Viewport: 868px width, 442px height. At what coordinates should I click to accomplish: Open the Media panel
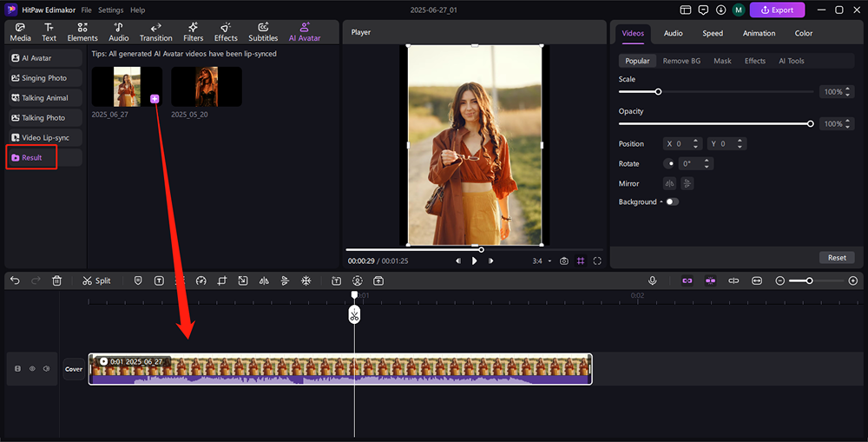click(21, 32)
